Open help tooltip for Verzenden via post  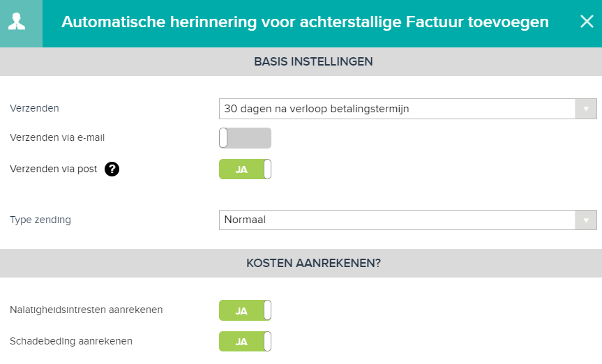click(112, 169)
